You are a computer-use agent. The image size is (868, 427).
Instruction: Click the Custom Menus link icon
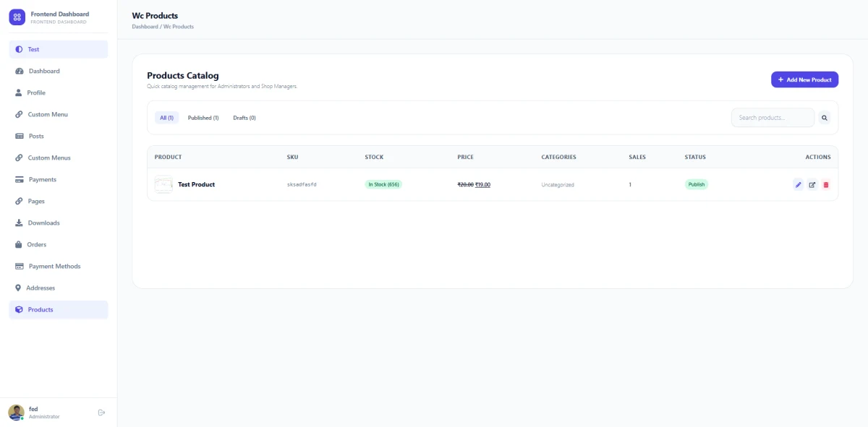(x=19, y=158)
